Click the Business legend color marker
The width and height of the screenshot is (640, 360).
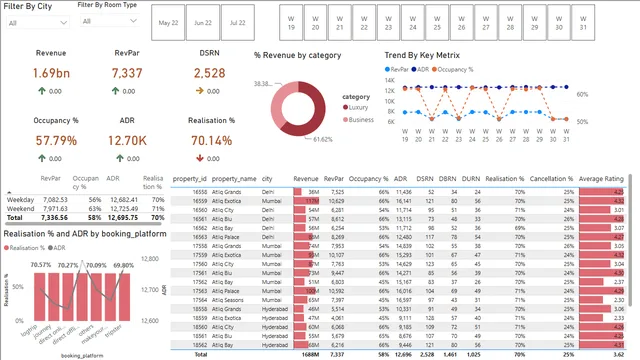345,120
